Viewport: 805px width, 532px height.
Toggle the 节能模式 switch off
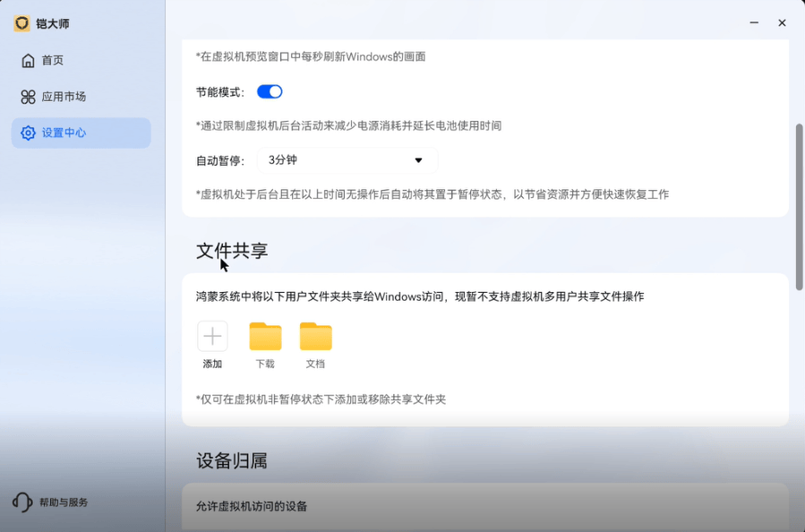click(270, 92)
